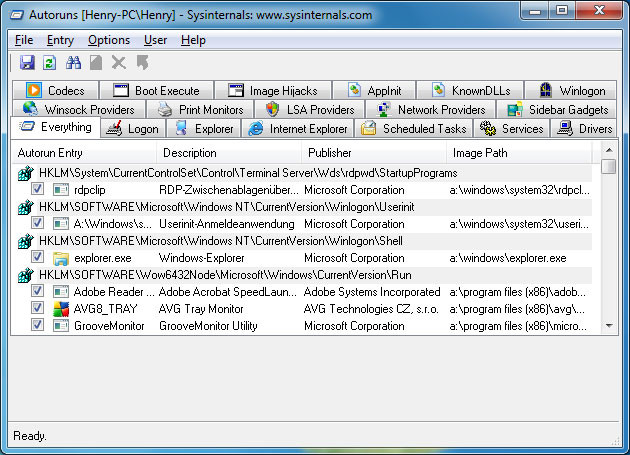The image size is (630, 455).
Task: Open the Options menu
Action: pos(109,40)
